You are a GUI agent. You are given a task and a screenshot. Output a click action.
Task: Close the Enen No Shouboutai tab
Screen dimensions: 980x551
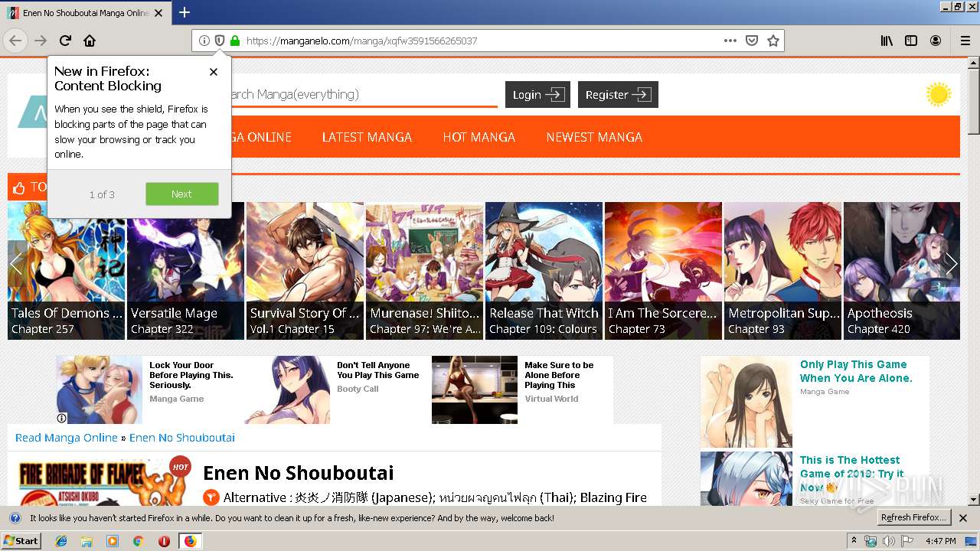[158, 13]
